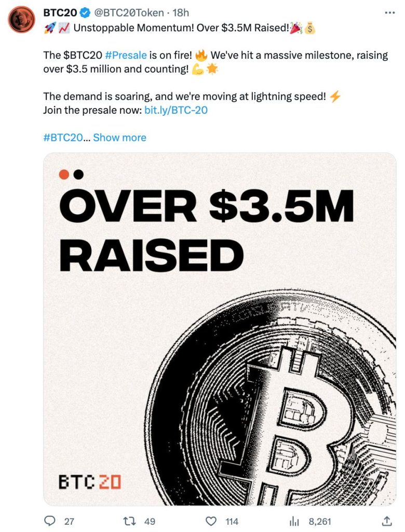Image resolution: width=405 pixels, height=532 pixels.
Task: Click the view count number 8,261
Action: [319, 521]
